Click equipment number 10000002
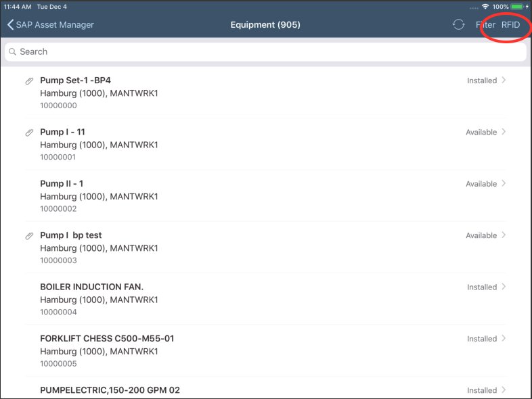The width and height of the screenshot is (532, 399). click(58, 209)
